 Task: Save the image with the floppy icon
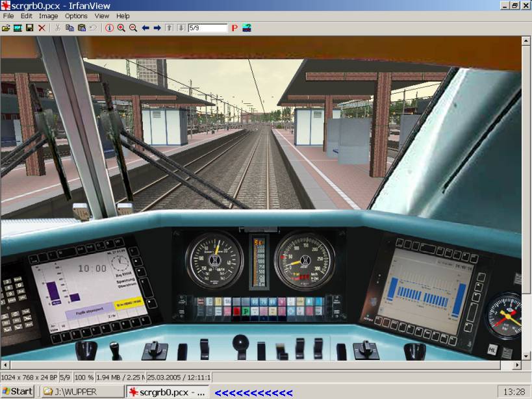(x=29, y=28)
